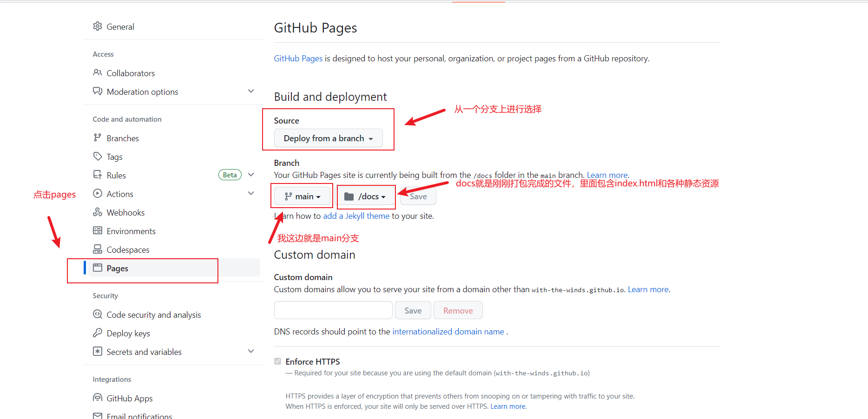Click the Remove custom domain button
The width and height of the screenshot is (868, 419).
click(x=458, y=310)
